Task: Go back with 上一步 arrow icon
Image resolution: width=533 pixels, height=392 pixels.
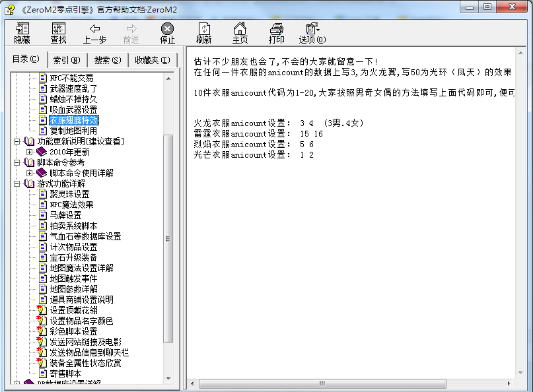Action: 94,29
